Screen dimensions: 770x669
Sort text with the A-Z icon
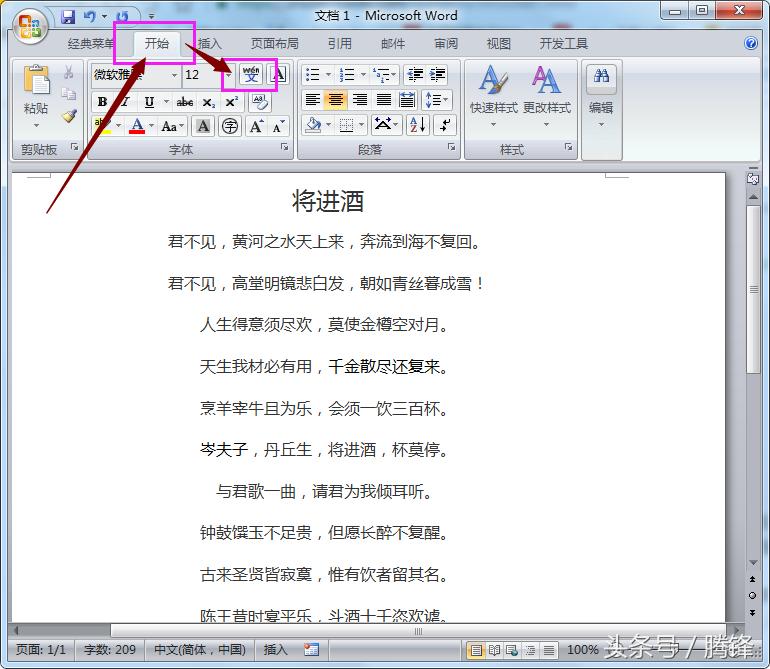418,125
